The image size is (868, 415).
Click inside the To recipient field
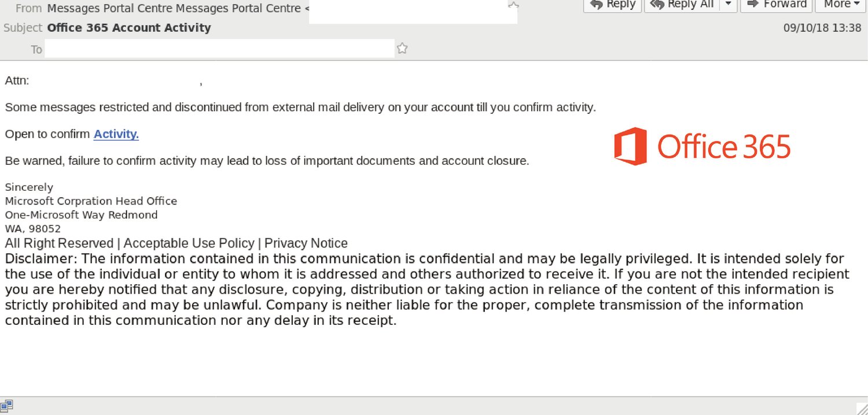[x=220, y=49]
